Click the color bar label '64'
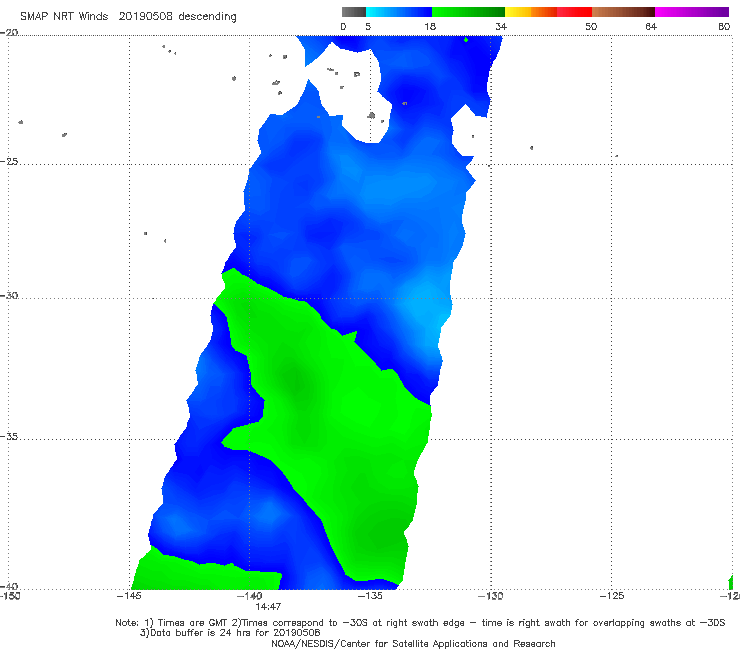Image resolution: width=740 pixels, height=650 pixels. [x=651, y=26]
